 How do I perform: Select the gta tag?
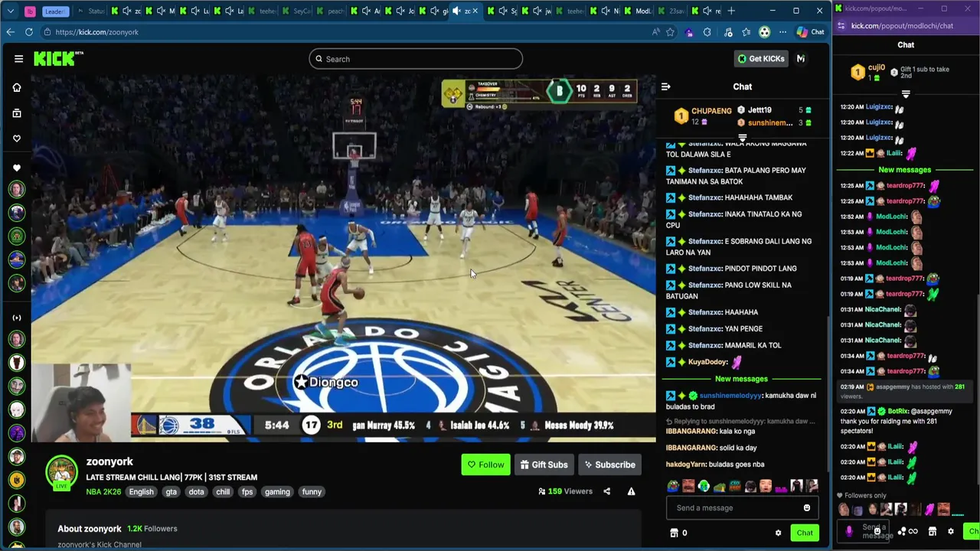[x=171, y=492]
